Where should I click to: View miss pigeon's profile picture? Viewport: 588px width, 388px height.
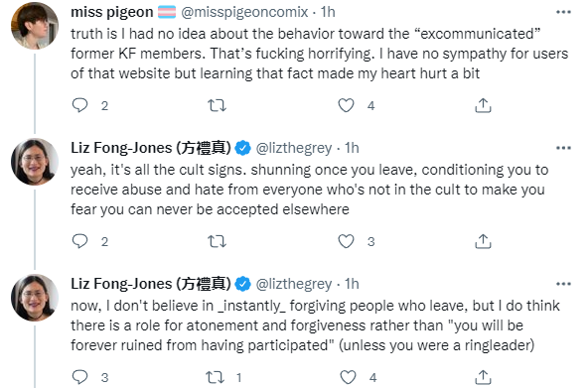35,26
